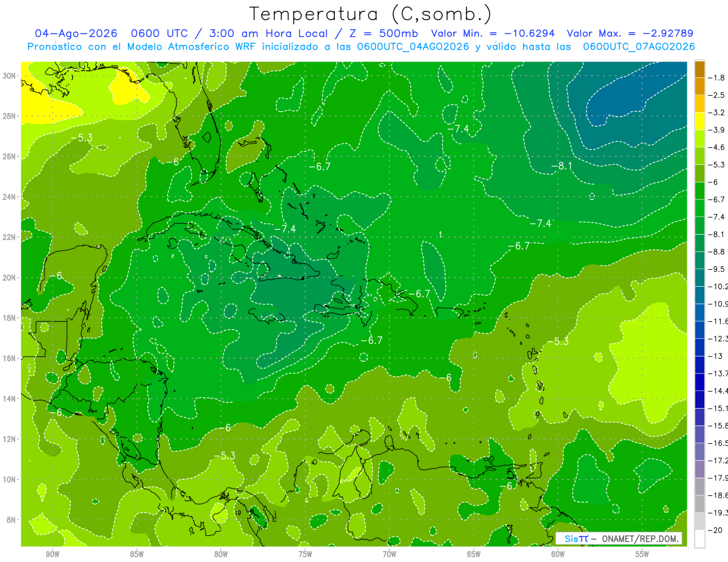Click the "60W" longitude axis label
The width and height of the screenshot is (728, 562).
tap(558, 554)
